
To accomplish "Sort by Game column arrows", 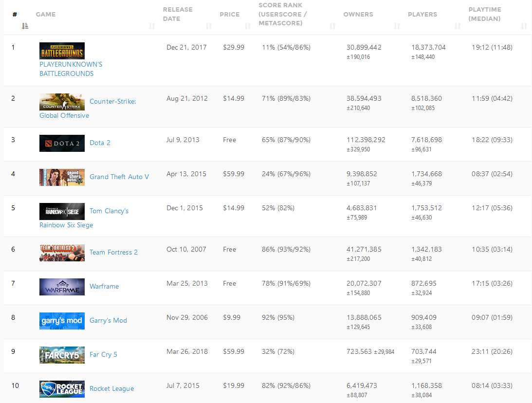I will click(x=152, y=26).
